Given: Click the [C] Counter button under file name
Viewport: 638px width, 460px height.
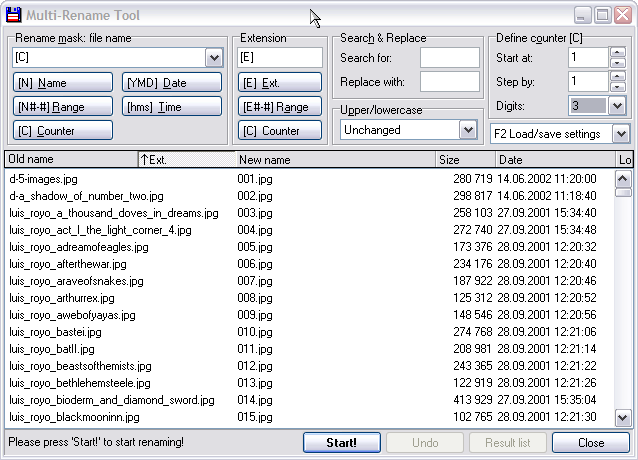Looking at the screenshot, I should 62,130.
